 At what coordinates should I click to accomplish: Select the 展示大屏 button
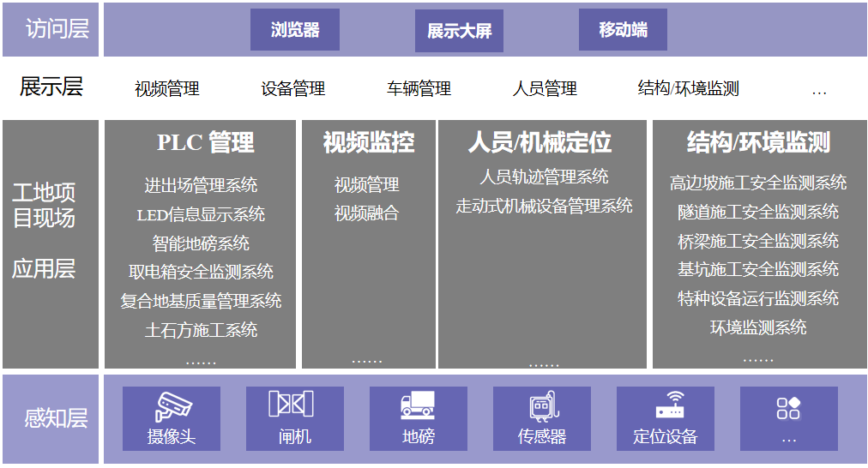click(460, 31)
